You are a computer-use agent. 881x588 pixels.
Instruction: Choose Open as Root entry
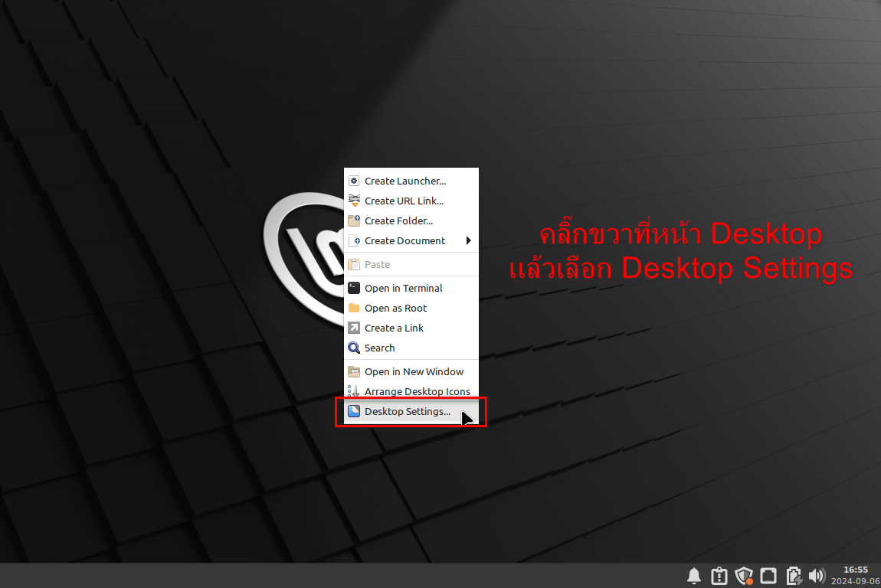point(411,309)
